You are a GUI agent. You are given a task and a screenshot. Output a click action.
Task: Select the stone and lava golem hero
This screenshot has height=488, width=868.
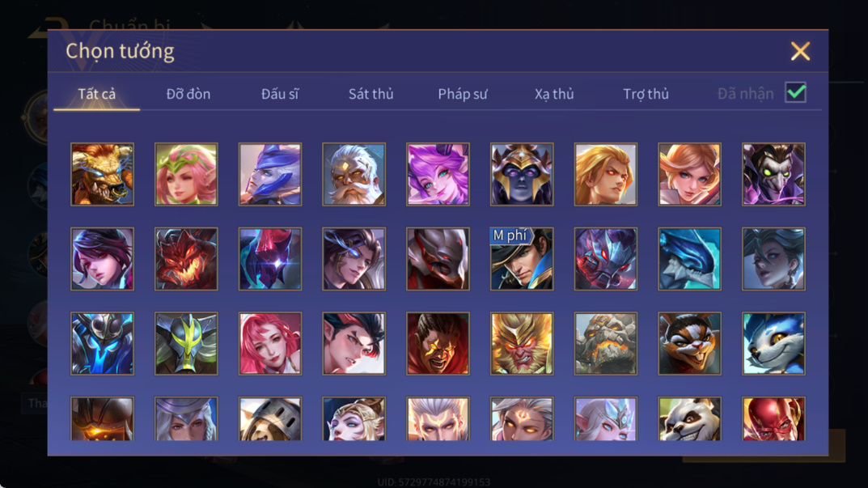point(606,343)
